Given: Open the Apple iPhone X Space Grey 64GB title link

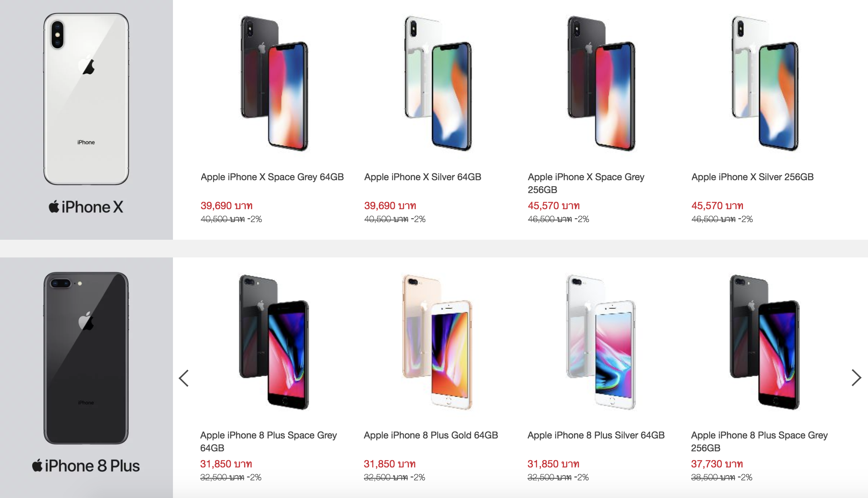Looking at the screenshot, I should [x=272, y=177].
